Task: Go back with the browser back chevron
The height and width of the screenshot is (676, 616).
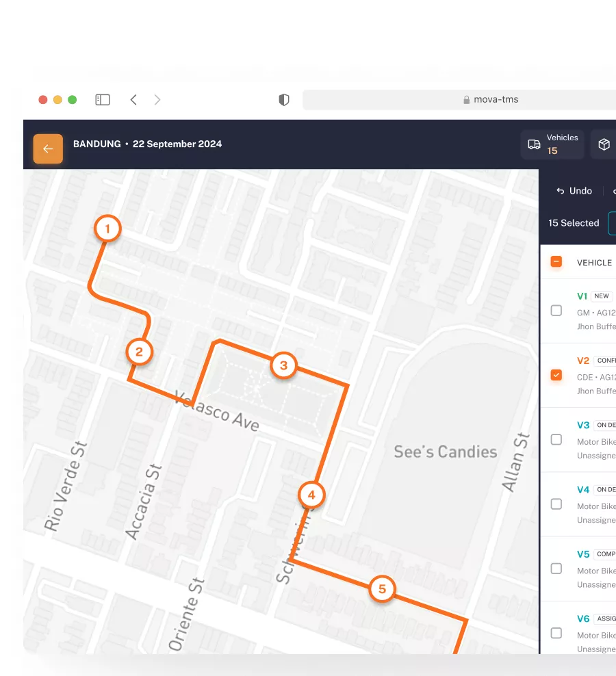Action: pyautogui.click(x=133, y=100)
